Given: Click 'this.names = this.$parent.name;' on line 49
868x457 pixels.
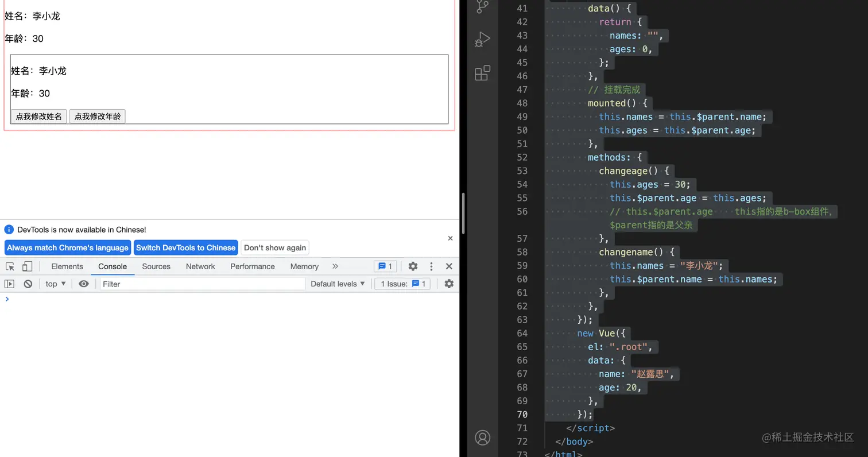Looking at the screenshot, I should tap(683, 117).
